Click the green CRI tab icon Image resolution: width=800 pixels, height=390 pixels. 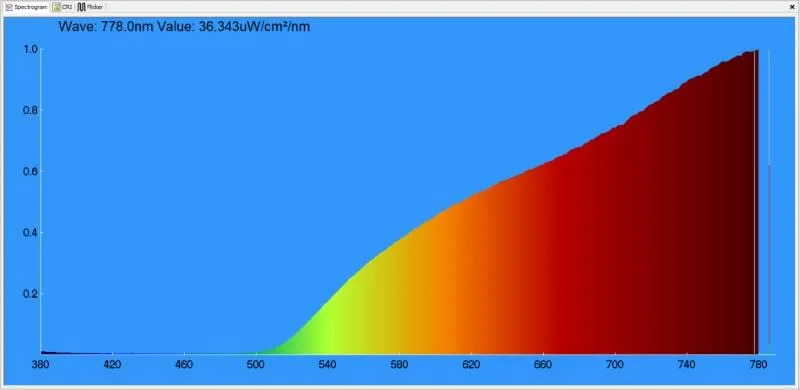click(57, 7)
